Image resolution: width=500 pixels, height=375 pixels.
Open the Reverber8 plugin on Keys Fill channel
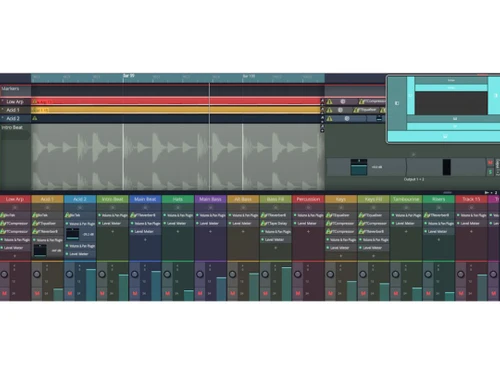tap(373, 231)
